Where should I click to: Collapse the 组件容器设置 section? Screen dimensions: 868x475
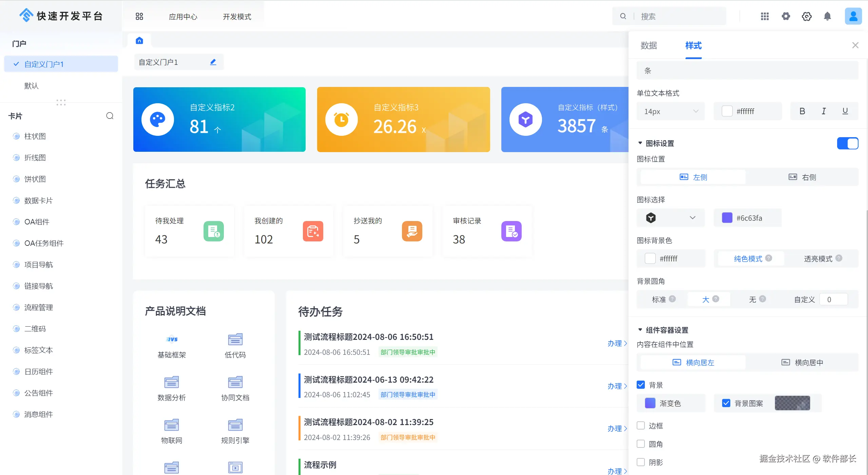(x=640, y=330)
